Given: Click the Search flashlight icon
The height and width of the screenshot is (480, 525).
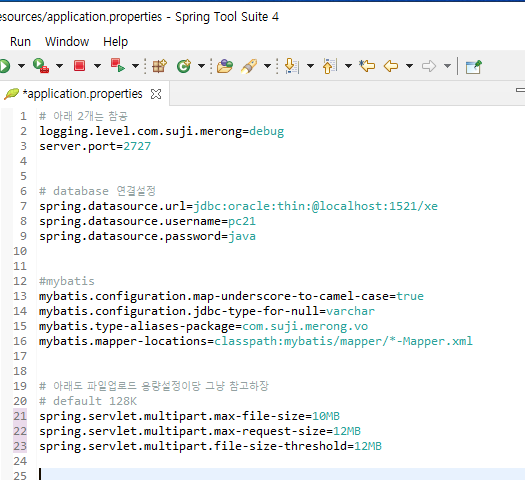Looking at the screenshot, I should tap(249, 66).
